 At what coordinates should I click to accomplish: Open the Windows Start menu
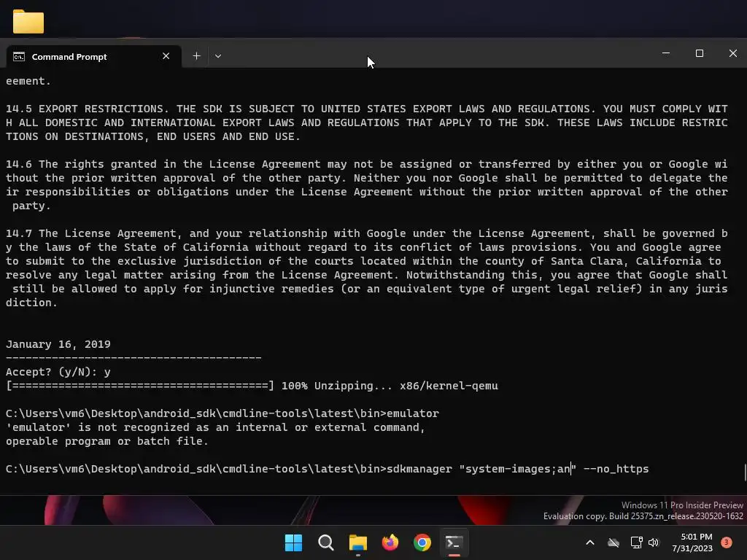tap(293, 542)
